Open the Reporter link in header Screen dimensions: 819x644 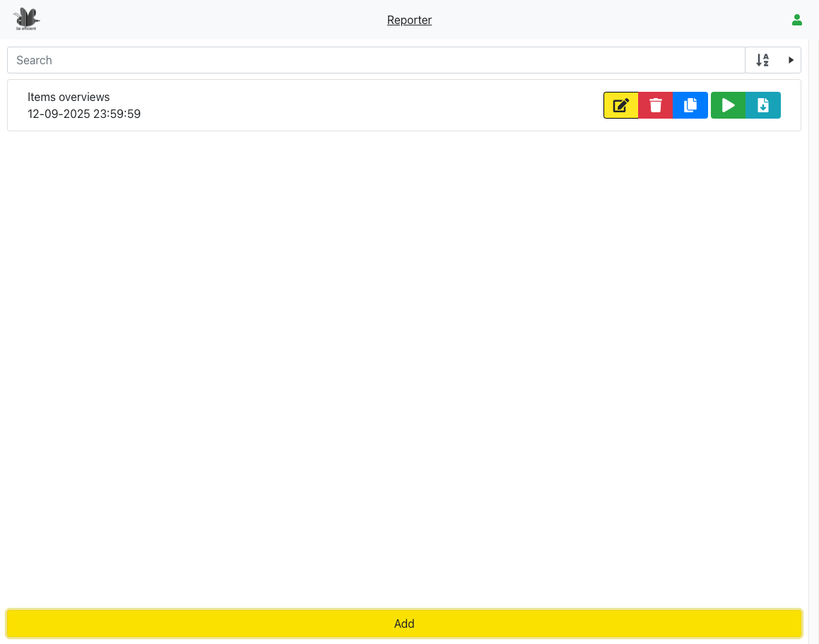click(409, 20)
